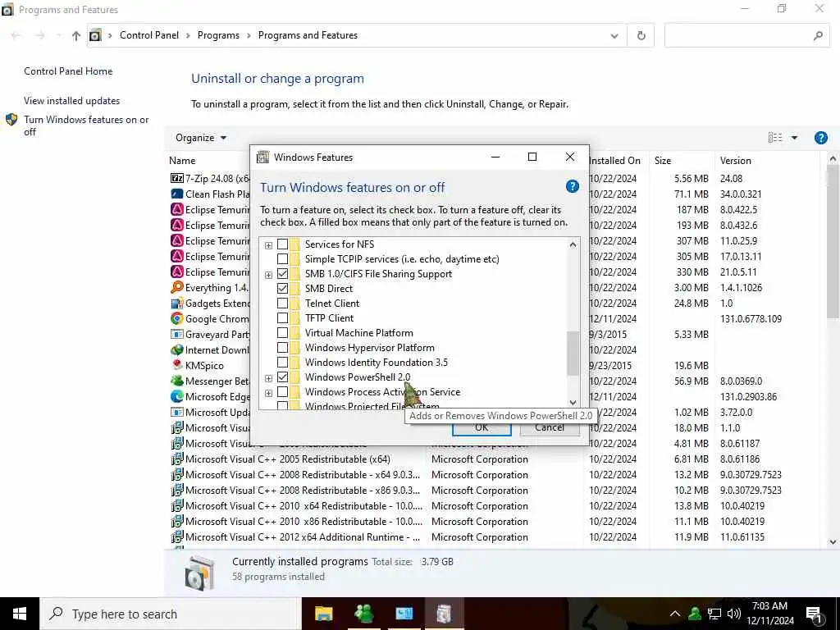This screenshot has width=840, height=630.
Task: Click the KMSpico program icon
Action: pos(177,365)
